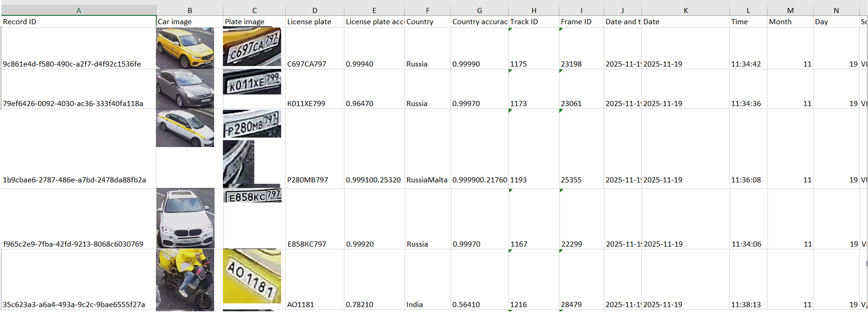Screen dimensions: 868x315
Task: Select the Time header cell
Action: pos(748,22)
